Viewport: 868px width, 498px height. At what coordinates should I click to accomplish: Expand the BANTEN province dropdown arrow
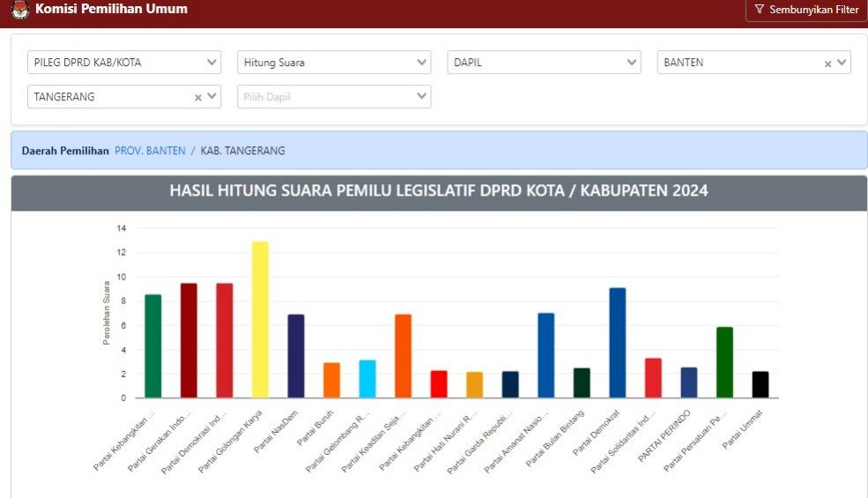(842, 63)
